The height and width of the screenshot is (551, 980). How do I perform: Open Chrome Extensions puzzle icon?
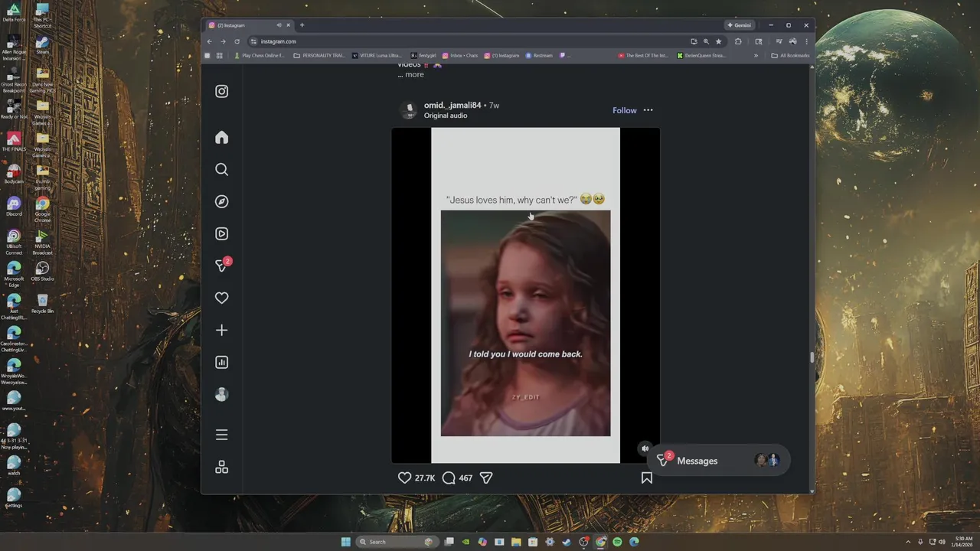coord(738,41)
